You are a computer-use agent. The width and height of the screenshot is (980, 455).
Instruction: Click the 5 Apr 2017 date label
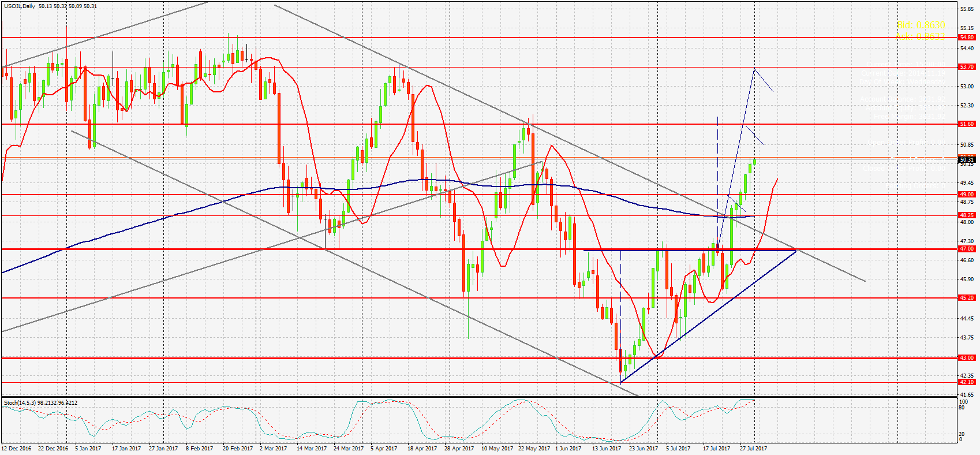pos(384,449)
